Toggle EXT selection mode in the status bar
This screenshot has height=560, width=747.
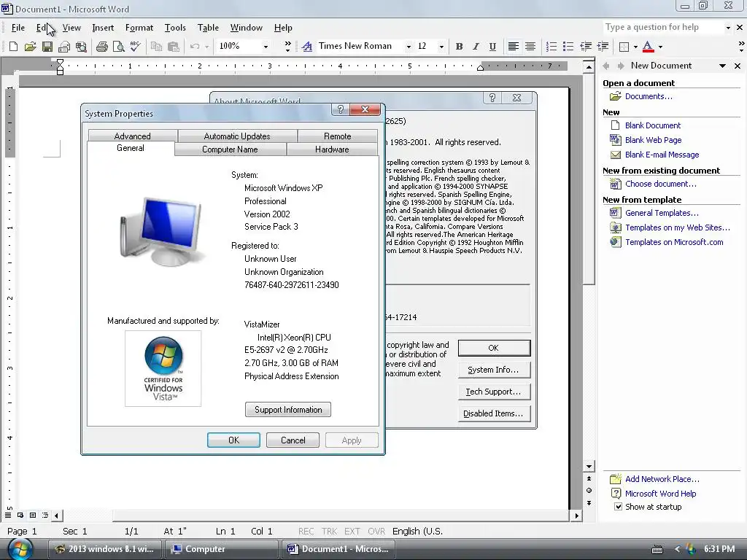352,531
